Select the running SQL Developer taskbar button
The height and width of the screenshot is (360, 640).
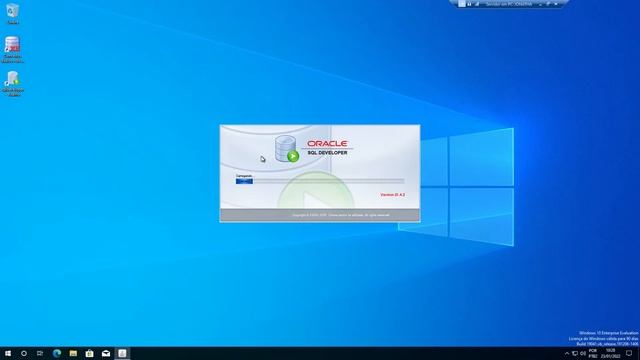pos(122,353)
